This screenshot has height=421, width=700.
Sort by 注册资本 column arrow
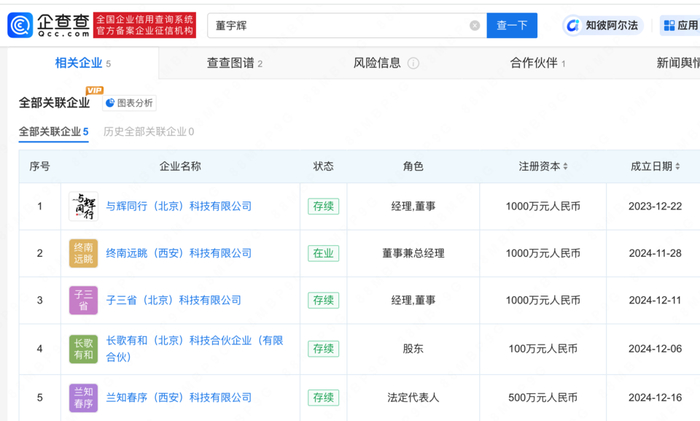coord(567,167)
